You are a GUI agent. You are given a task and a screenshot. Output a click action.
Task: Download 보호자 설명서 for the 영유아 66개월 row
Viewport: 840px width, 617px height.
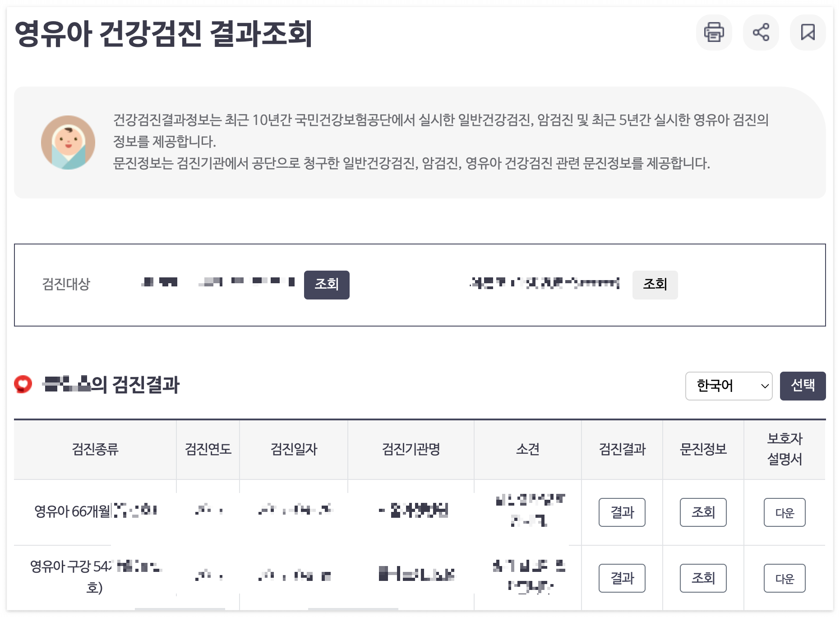[x=785, y=512]
